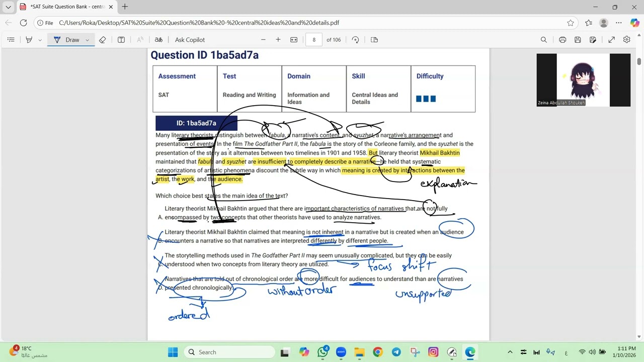
Task: Open the weather widget showing 18°C
Action: [29, 351]
